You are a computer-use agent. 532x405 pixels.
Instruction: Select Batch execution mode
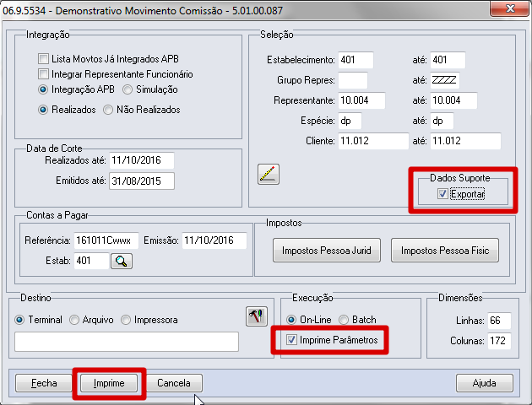point(344,320)
